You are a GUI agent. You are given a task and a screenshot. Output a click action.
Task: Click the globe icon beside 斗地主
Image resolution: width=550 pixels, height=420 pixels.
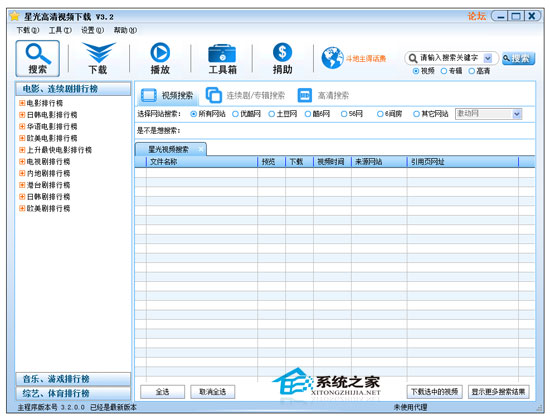click(x=332, y=58)
